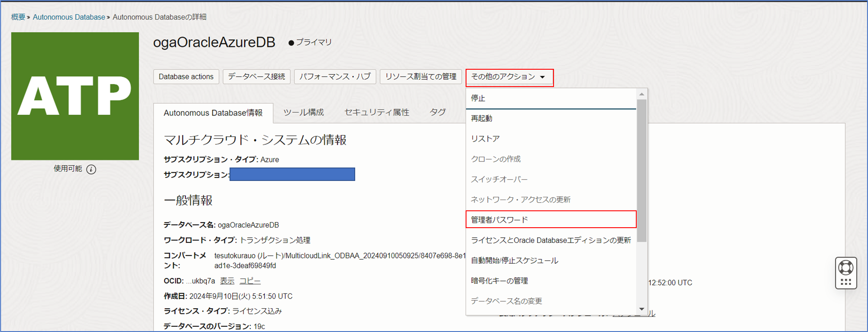This screenshot has width=868, height=332.
Task: Switch to Autonomous Database情報 tab
Action: tap(213, 113)
